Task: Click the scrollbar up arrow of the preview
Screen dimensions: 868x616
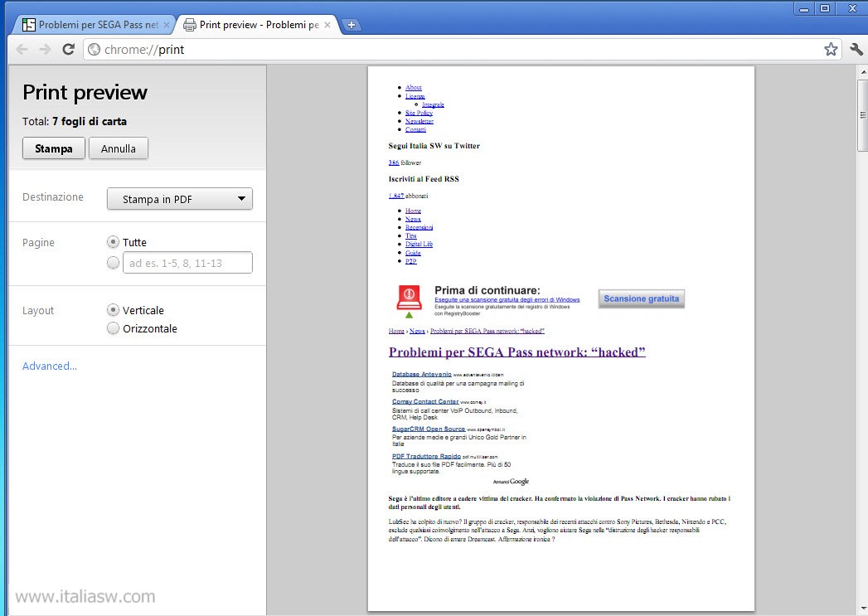Action: point(862,72)
